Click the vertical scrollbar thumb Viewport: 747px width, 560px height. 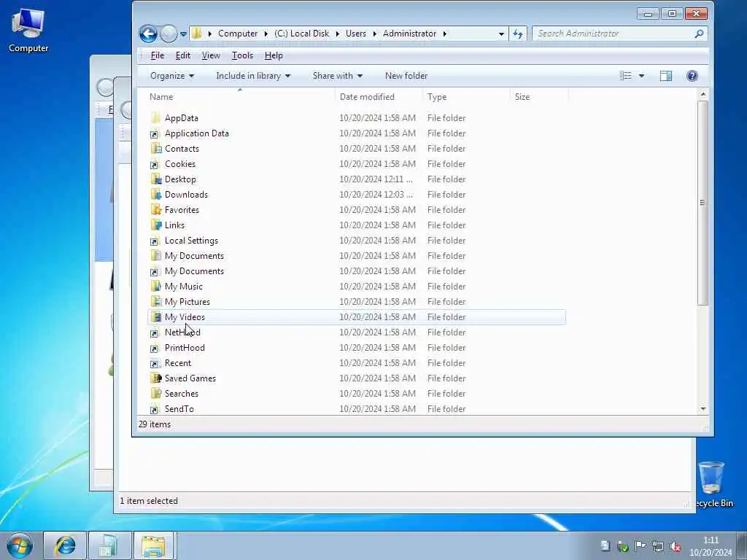[703, 203]
